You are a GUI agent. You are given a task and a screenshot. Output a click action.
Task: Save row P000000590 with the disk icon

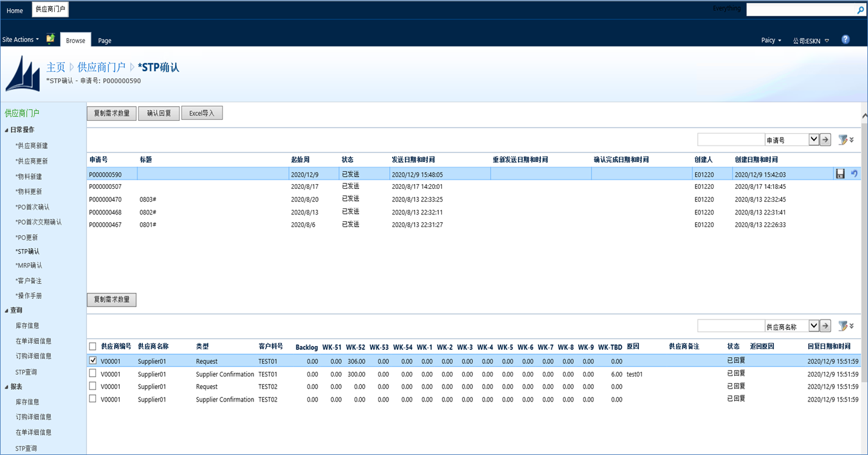841,174
